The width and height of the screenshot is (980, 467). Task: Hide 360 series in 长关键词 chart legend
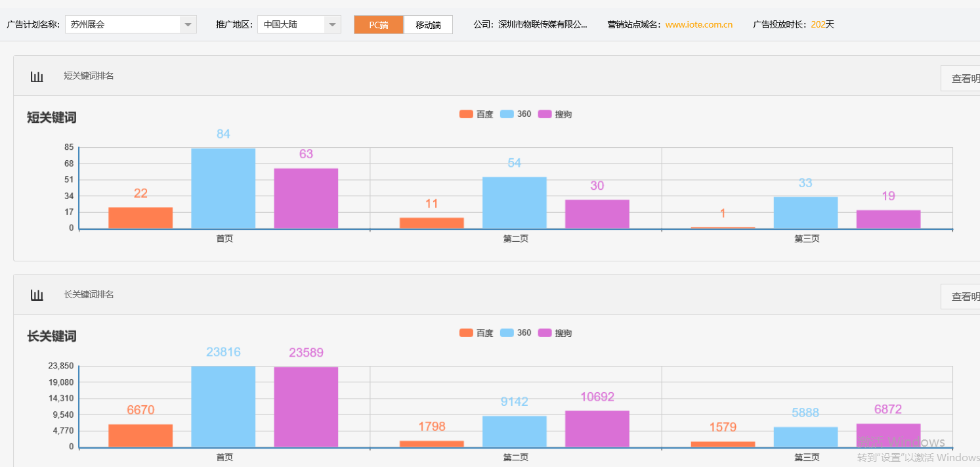[516, 333]
